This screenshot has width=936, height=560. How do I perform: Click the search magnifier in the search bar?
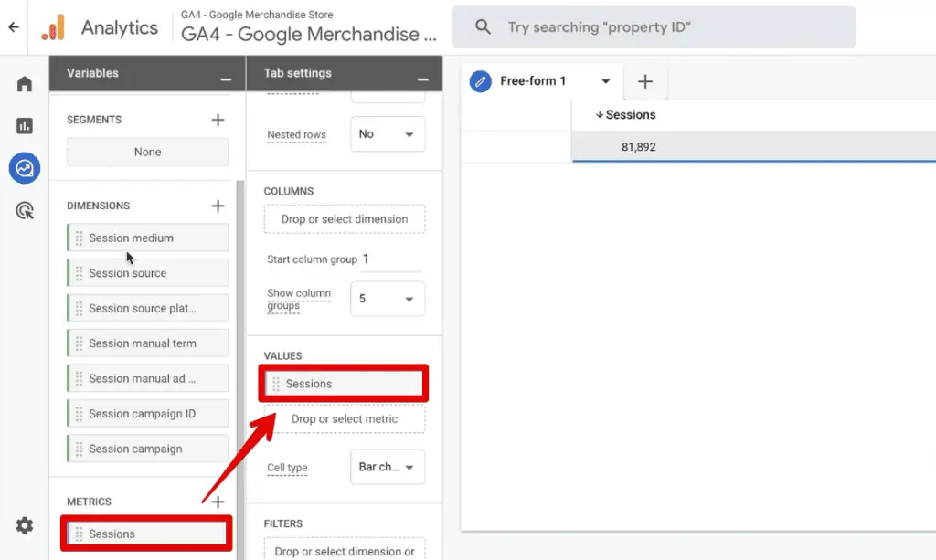pyautogui.click(x=484, y=26)
